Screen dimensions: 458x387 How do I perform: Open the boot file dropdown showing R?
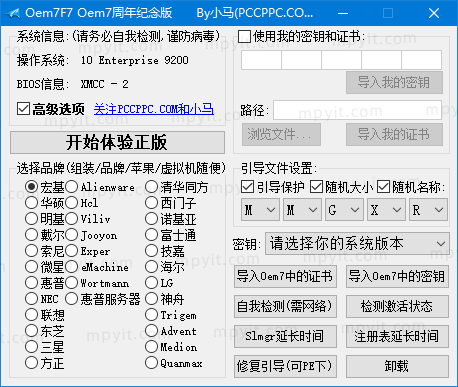tap(428, 210)
